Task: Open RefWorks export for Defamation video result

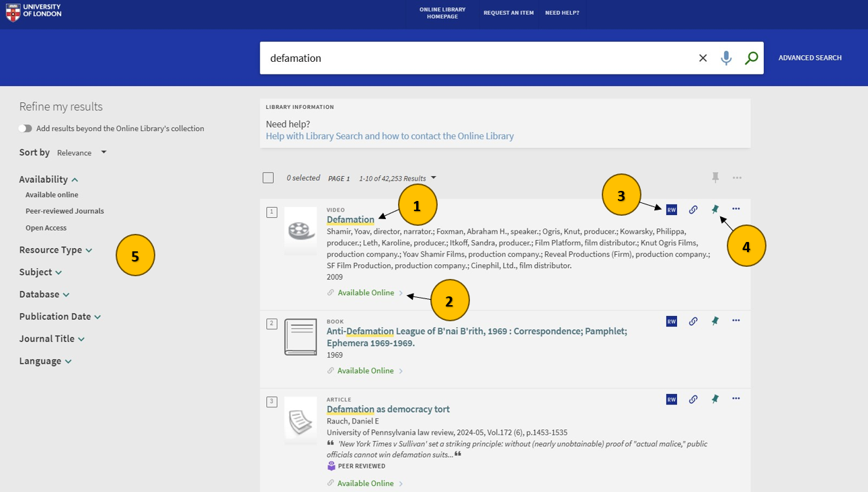Action: [x=671, y=210]
